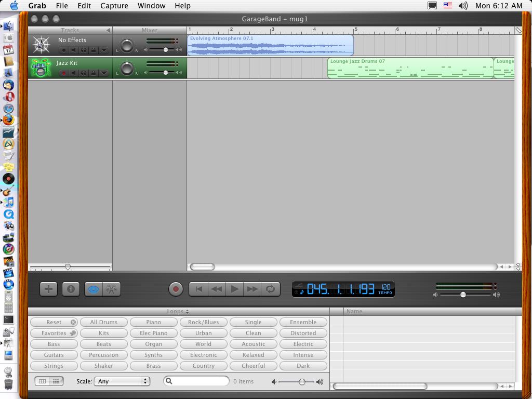Filter loops by Electronic genre

pos(204,354)
